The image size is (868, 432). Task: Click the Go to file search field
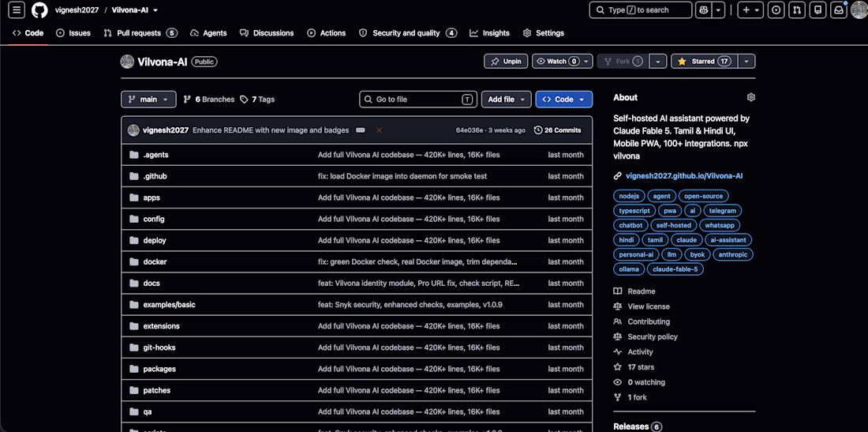(418, 100)
